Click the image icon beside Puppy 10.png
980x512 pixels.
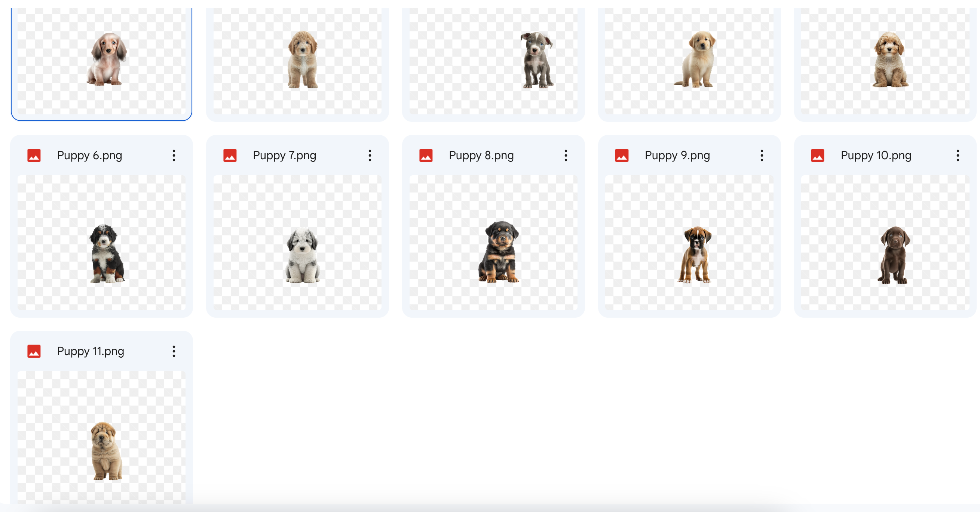(817, 155)
